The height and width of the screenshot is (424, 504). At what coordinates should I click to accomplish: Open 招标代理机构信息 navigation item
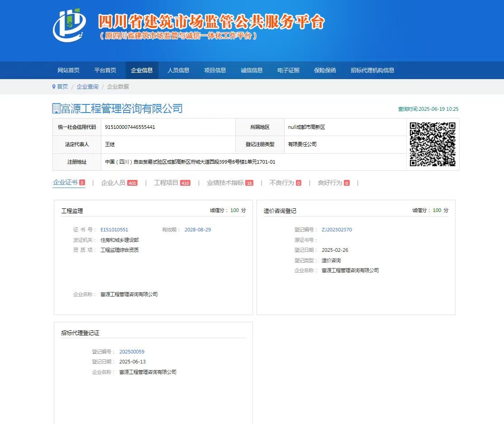[372, 70]
